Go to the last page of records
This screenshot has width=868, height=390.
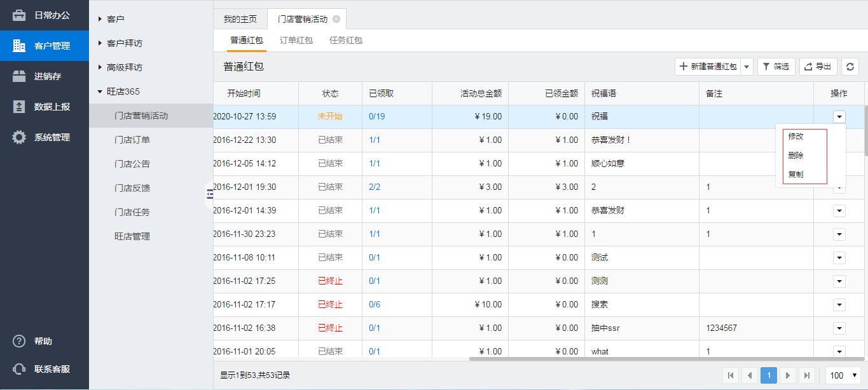pos(807,375)
